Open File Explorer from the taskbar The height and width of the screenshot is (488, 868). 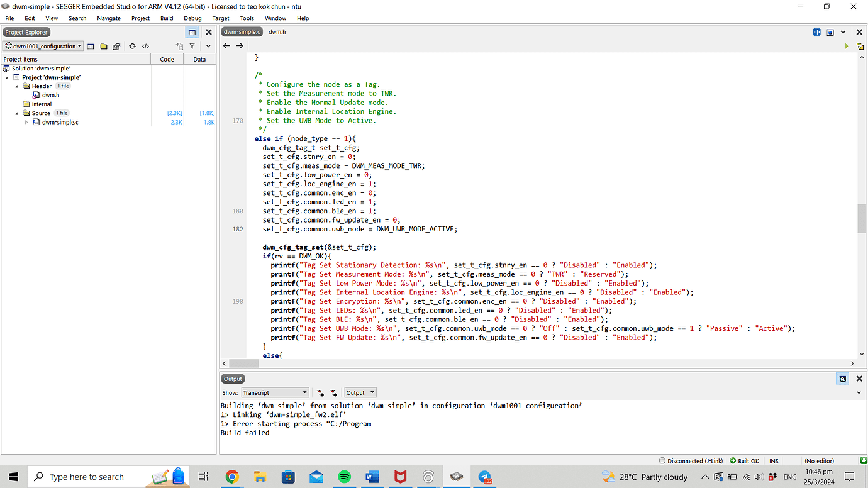point(260,477)
